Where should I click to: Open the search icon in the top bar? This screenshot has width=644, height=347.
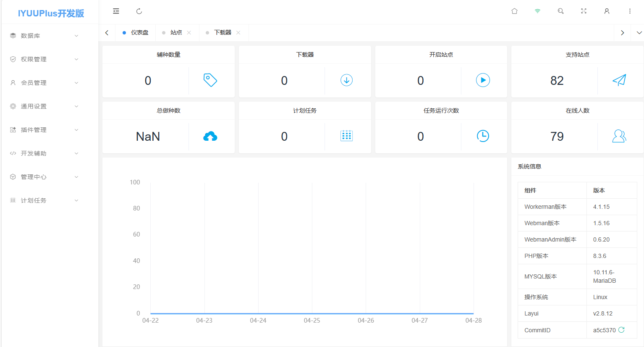[560, 11]
